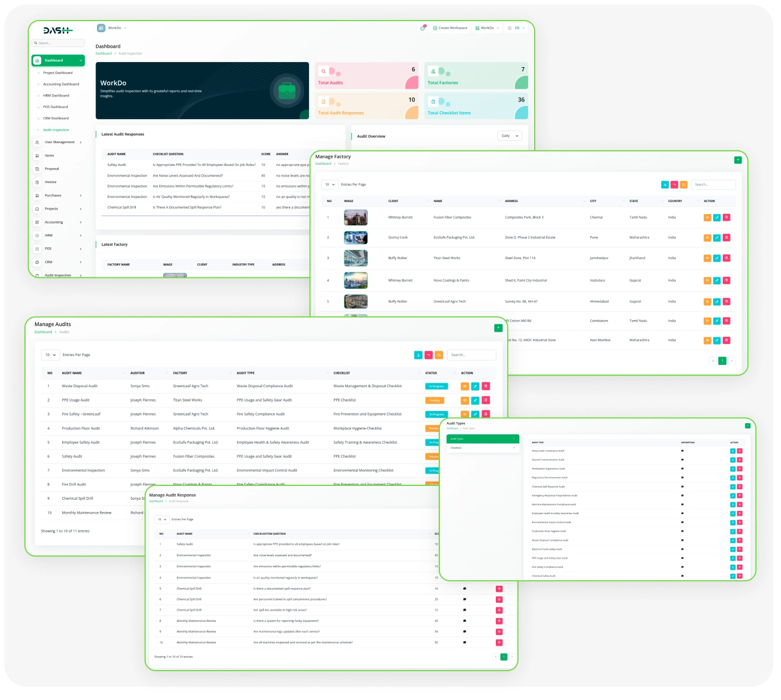
Task: Select Accounting Dashboard in sidebar
Action: pos(61,84)
